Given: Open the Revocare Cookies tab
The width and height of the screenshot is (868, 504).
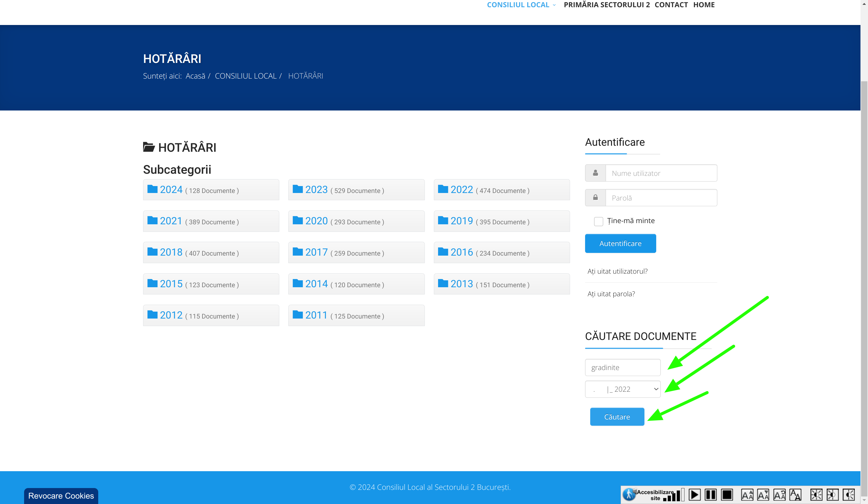Looking at the screenshot, I should click(61, 495).
